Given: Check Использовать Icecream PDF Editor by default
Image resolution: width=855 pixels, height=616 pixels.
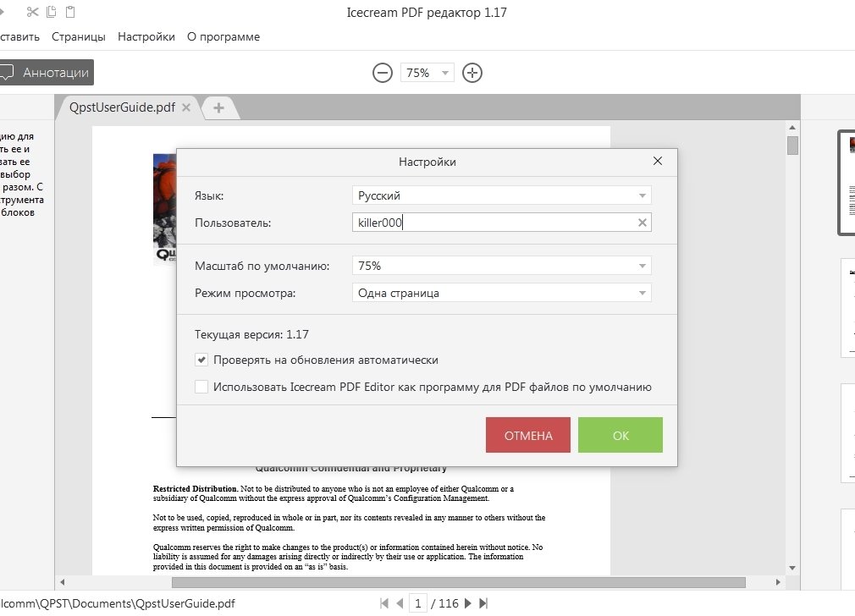Looking at the screenshot, I should pos(201,387).
